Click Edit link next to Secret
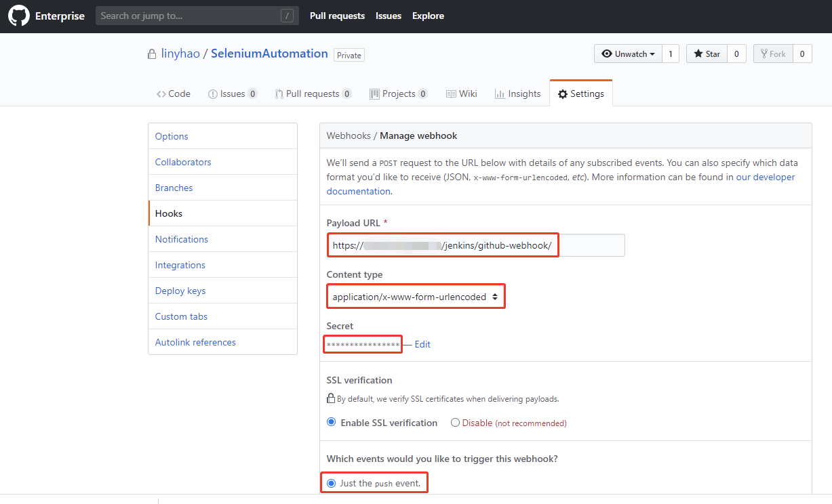832x504 pixels. [422, 344]
